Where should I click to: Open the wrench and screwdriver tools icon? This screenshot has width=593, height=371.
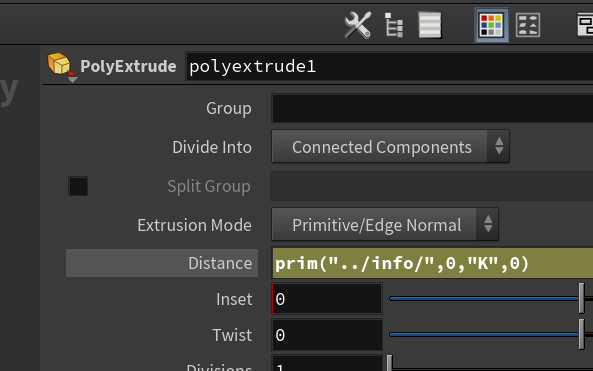point(358,25)
